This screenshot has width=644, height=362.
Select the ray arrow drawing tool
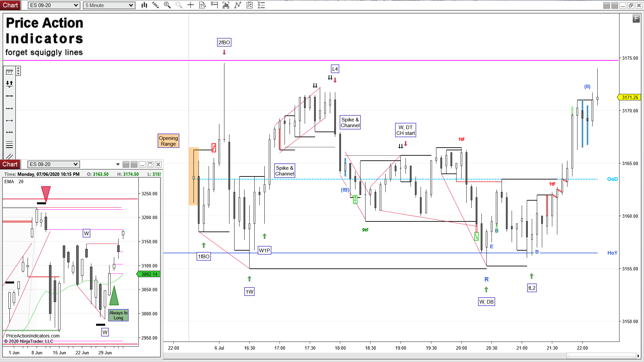coord(9,120)
